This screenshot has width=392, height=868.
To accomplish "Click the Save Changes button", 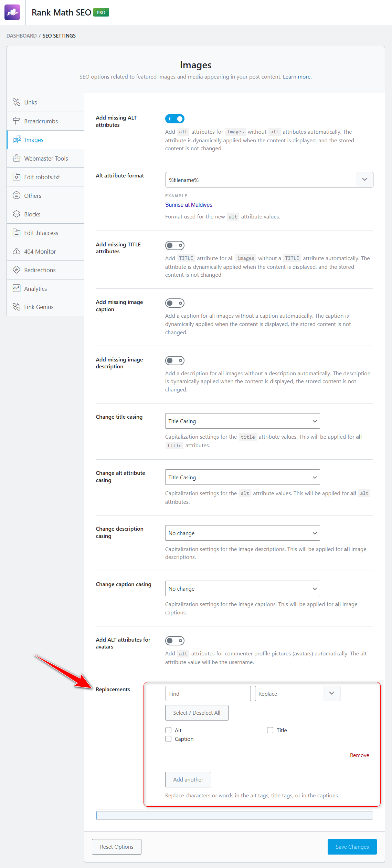I will tap(352, 847).
